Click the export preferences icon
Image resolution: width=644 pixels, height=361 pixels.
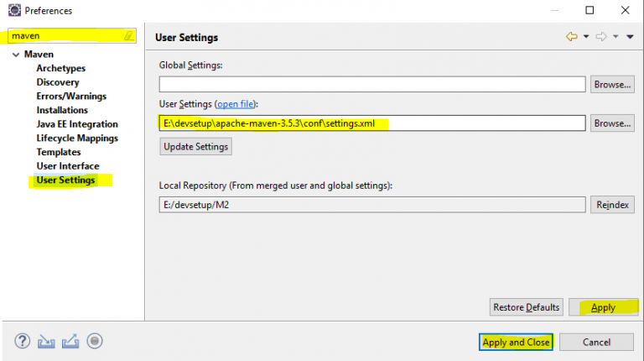70,341
